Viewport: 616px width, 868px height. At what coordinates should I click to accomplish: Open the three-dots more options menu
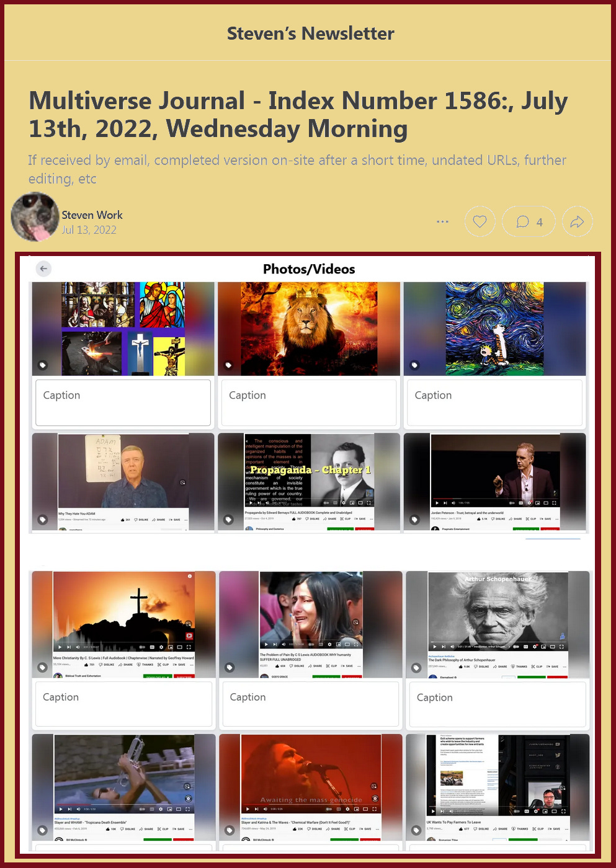pyautogui.click(x=442, y=221)
